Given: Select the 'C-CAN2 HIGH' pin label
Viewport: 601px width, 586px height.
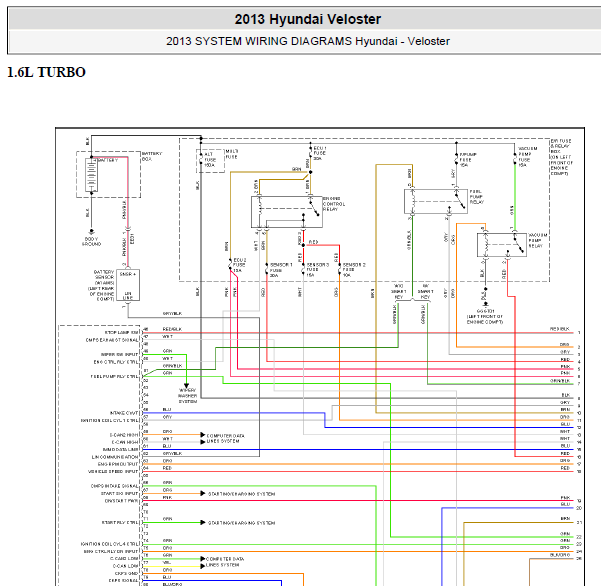Looking at the screenshot, I should click(x=124, y=435).
